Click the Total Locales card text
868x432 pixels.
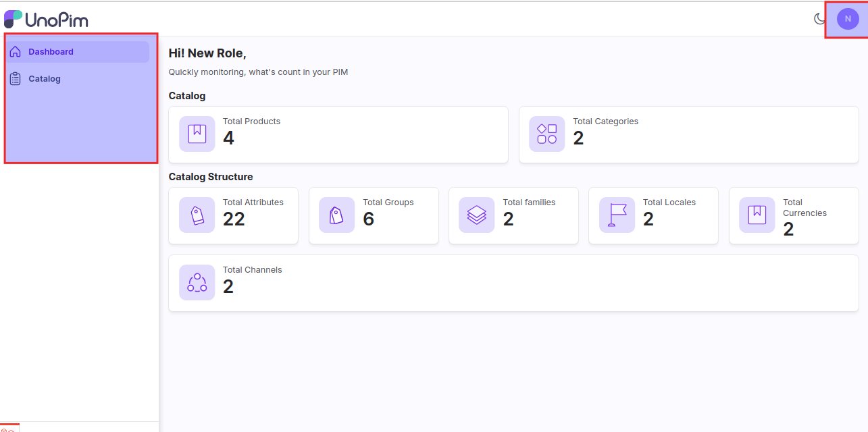coord(669,202)
